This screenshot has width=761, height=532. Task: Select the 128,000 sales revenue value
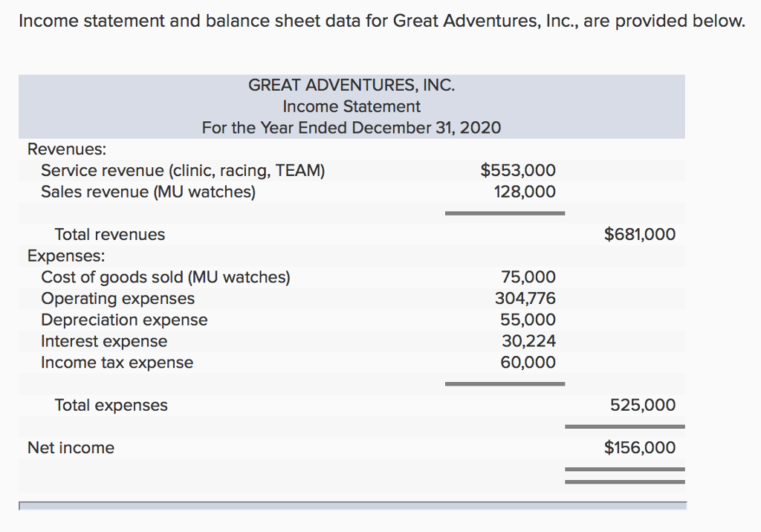point(525,192)
